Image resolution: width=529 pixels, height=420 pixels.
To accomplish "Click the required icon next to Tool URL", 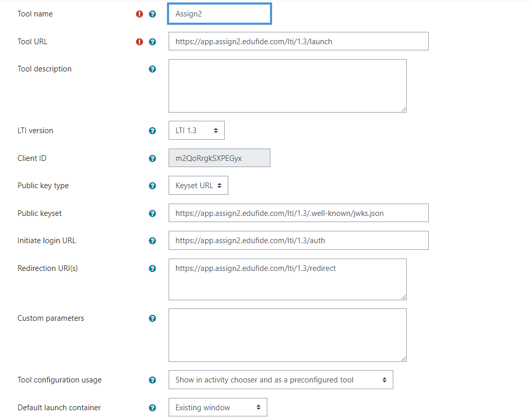I will (x=139, y=42).
